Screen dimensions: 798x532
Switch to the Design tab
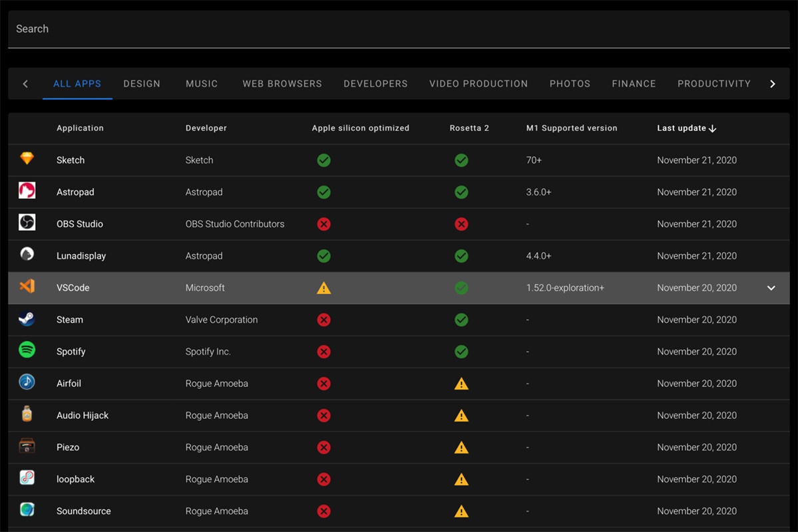142,84
